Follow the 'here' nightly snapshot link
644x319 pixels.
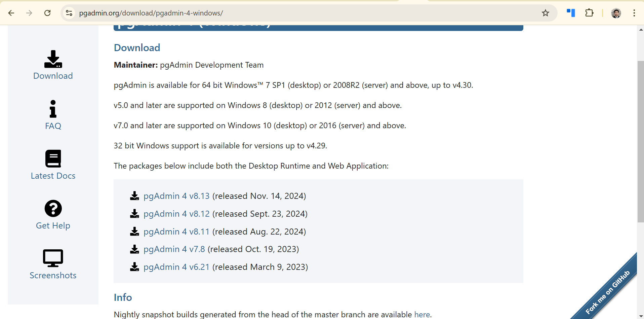422,314
